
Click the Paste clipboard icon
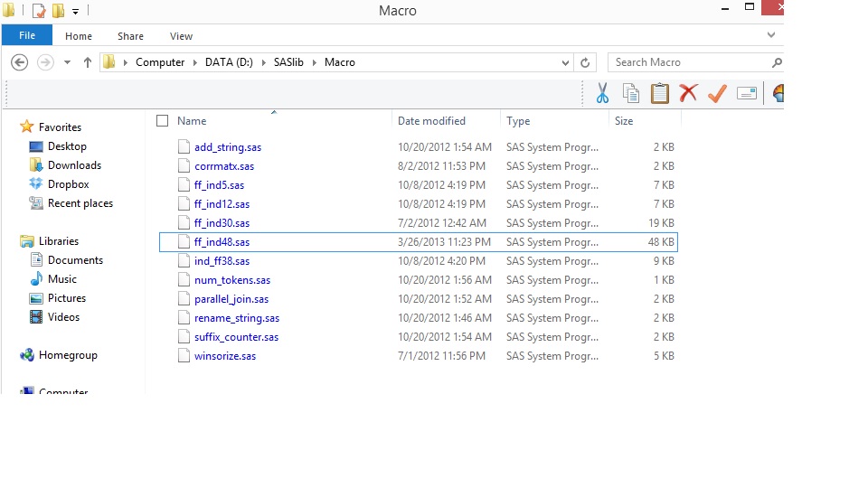tap(659, 93)
